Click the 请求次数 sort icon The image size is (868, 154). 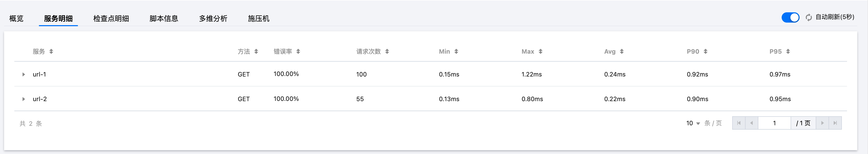pos(387,51)
